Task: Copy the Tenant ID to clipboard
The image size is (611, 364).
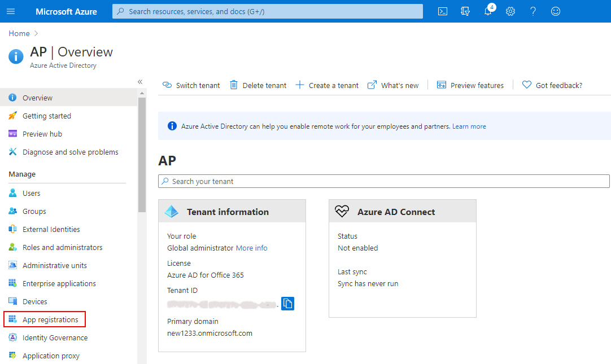Action: [x=287, y=303]
